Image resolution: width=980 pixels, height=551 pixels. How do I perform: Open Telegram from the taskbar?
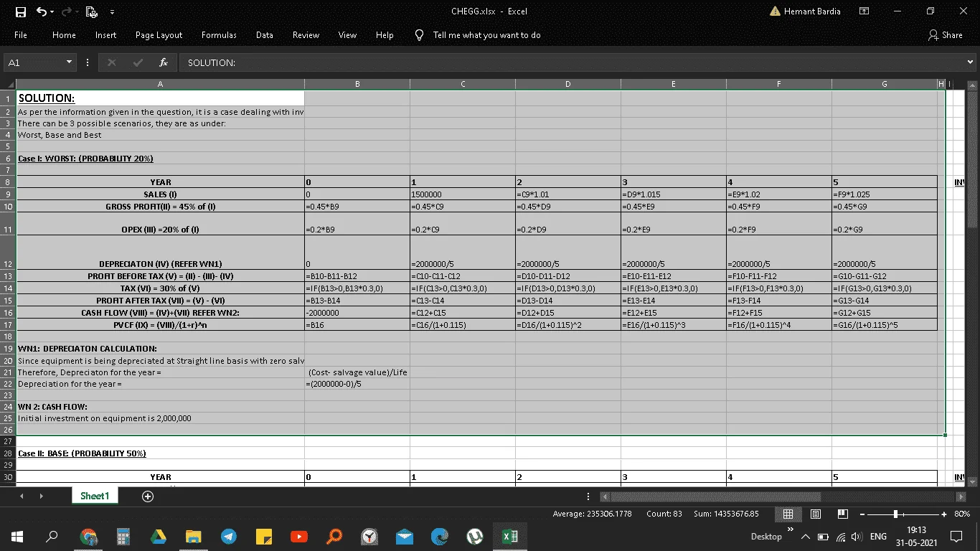tap(228, 537)
